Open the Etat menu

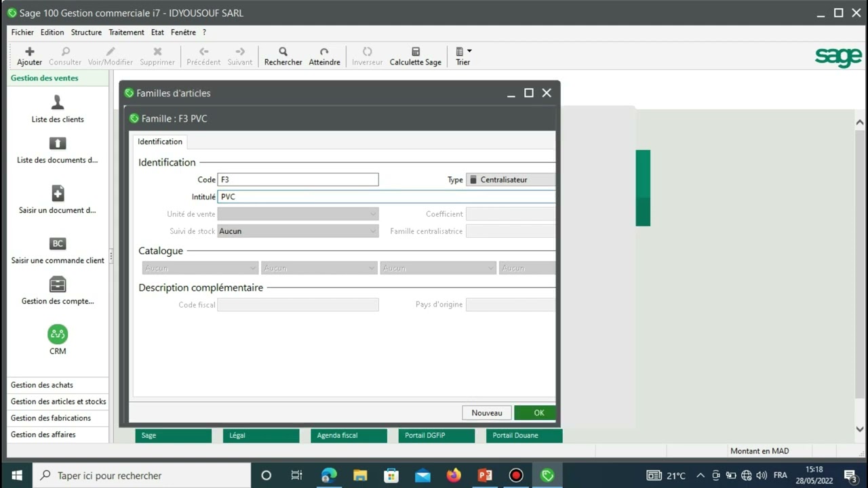157,32
